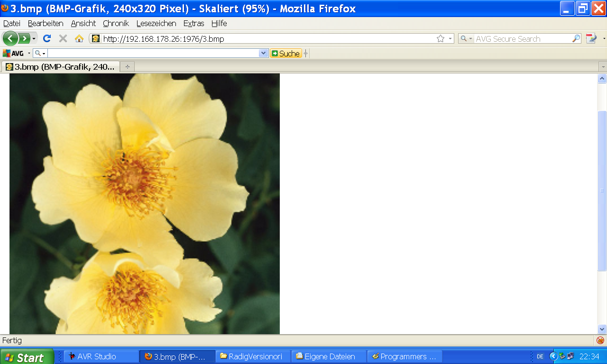
Task: Click the vertical scrollbar thumb
Action: (602, 191)
